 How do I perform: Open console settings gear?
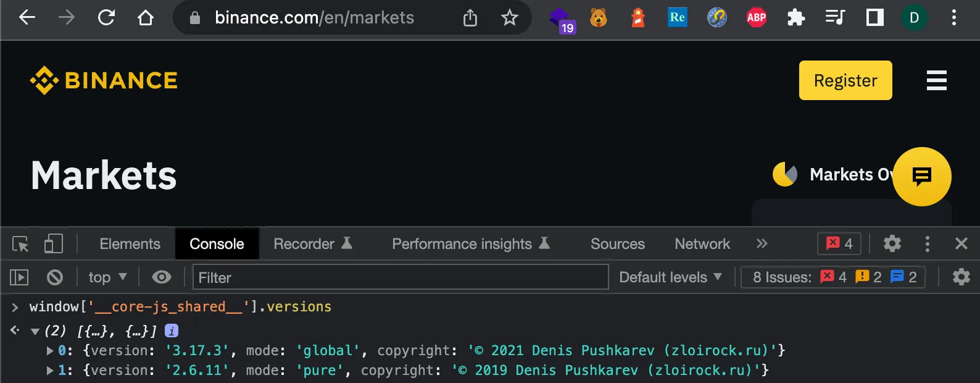tap(961, 277)
